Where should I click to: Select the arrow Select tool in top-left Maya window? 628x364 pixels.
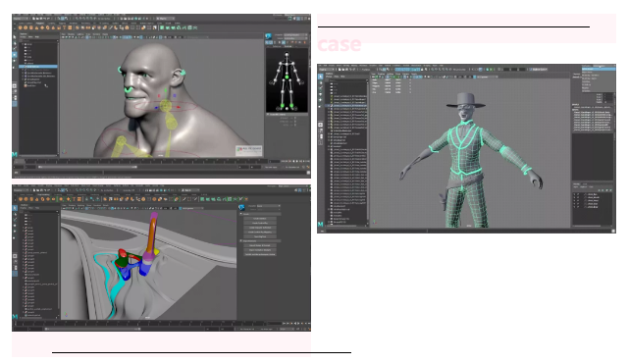15,37
